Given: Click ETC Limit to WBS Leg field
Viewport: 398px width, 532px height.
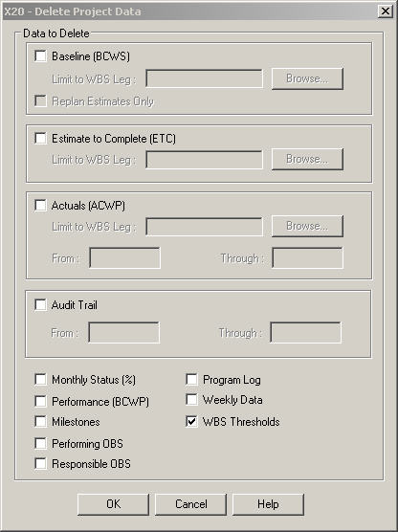Looking at the screenshot, I should click(x=204, y=160).
